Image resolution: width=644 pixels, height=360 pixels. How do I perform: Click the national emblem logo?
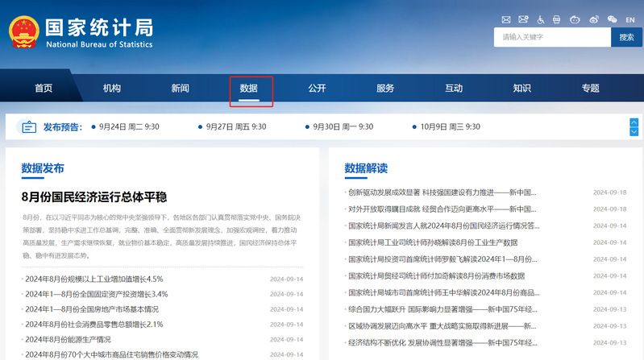click(23, 33)
